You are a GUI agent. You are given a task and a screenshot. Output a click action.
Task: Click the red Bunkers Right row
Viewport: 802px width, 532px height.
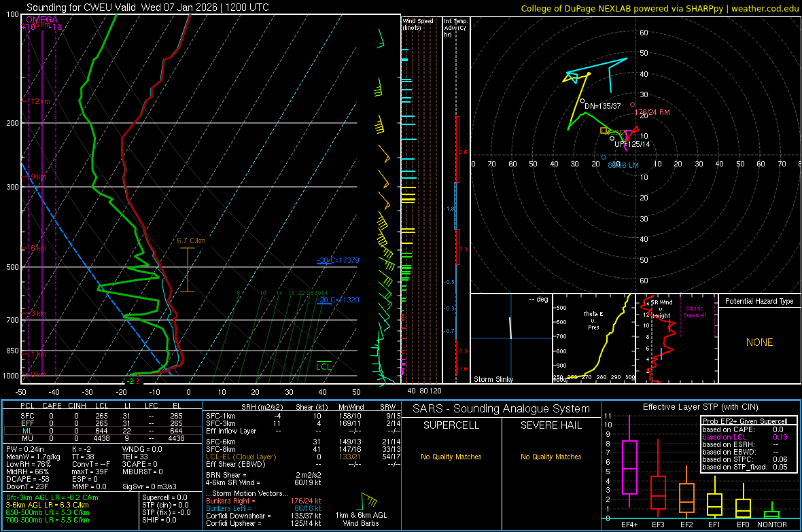pyautogui.click(x=264, y=501)
